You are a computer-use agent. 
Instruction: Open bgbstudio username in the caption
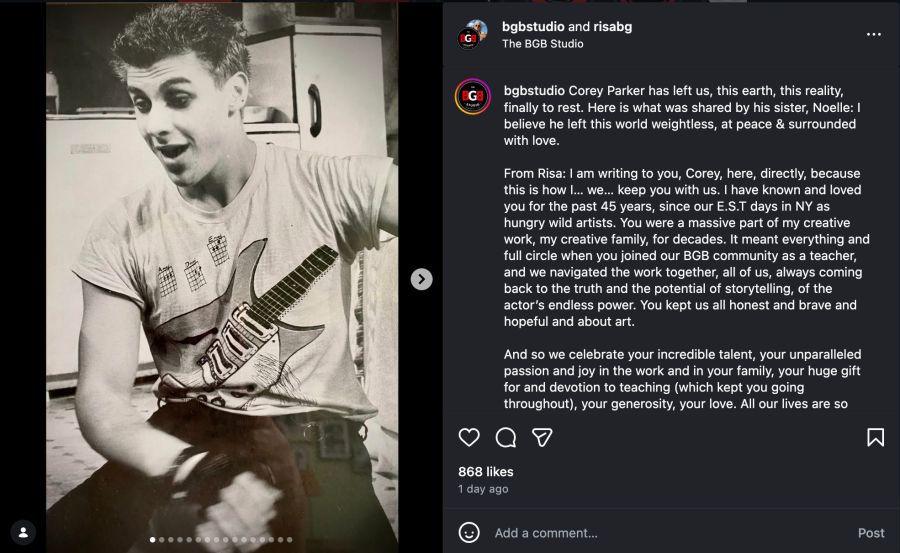coord(535,89)
